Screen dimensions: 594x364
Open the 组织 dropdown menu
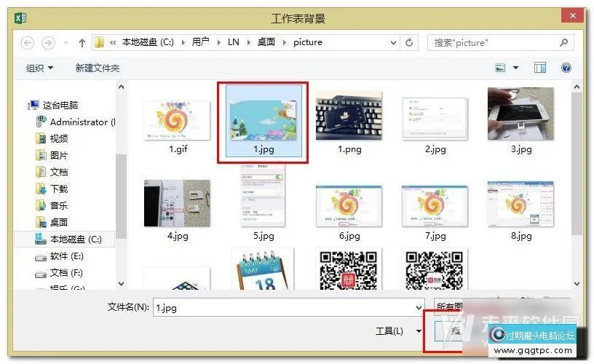click(40, 68)
